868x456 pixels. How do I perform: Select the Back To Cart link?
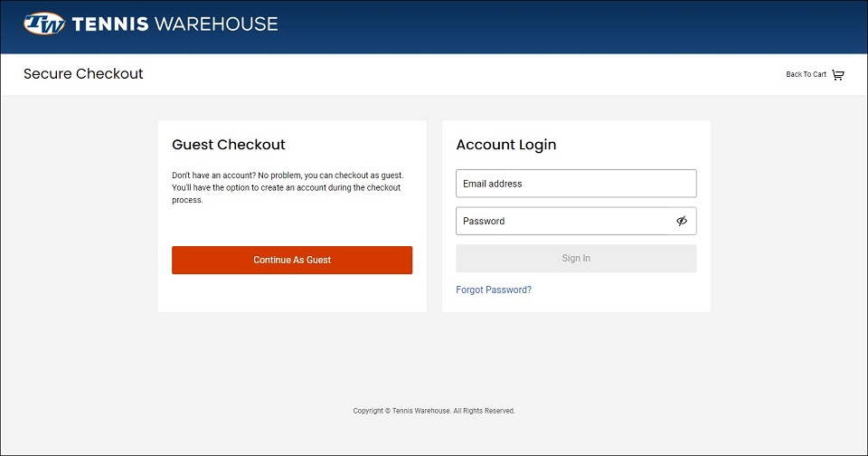tap(806, 74)
